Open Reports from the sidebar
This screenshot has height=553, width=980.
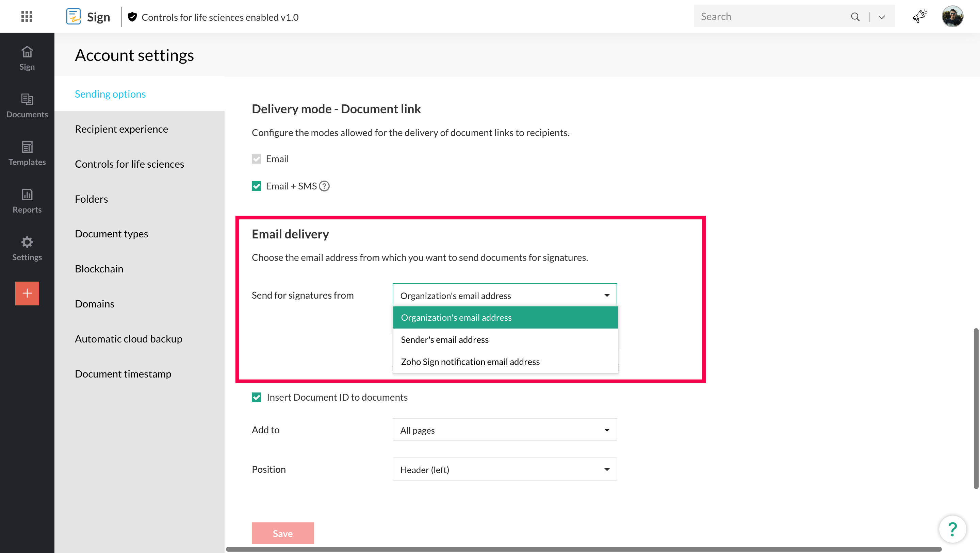point(27,201)
